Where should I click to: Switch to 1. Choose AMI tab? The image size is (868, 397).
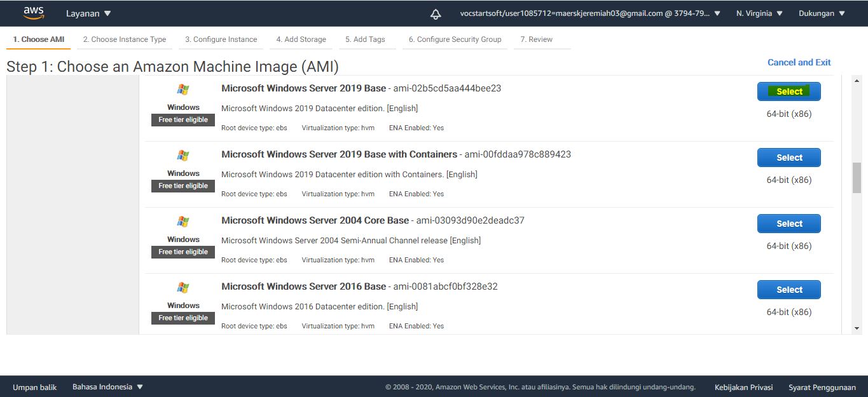(x=39, y=39)
